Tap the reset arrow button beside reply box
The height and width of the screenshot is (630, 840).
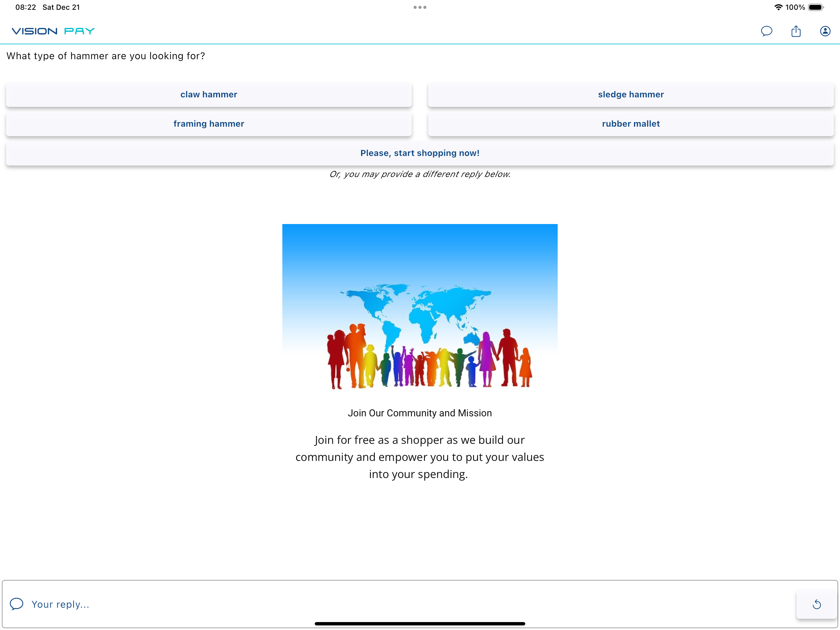tap(816, 604)
